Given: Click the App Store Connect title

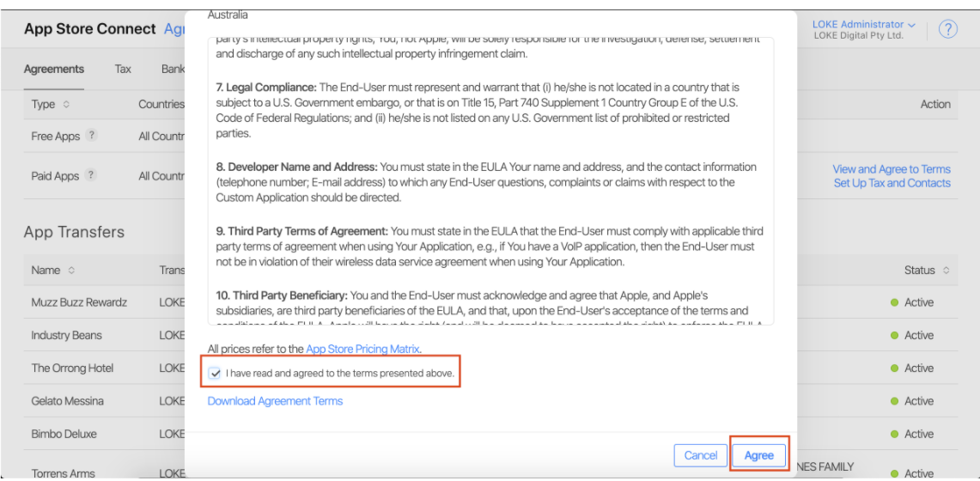Looking at the screenshot, I should click(x=89, y=29).
